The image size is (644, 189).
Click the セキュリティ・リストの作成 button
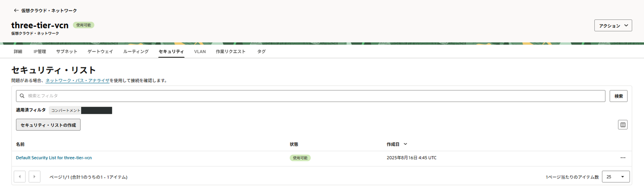(x=48, y=125)
